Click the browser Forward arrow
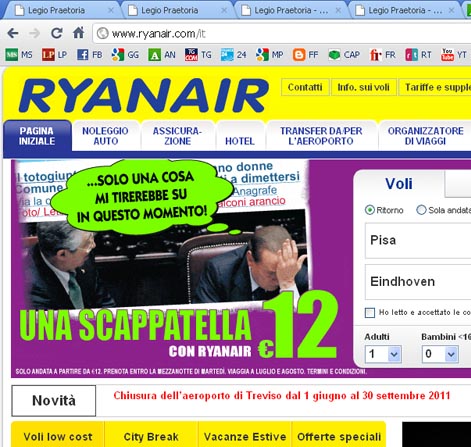 pyautogui.click(x=34, y=33)
